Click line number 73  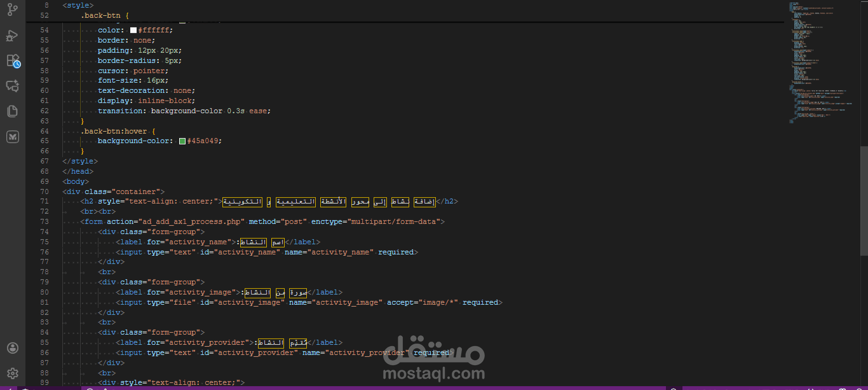pyautogui.click(x=44, y=222)
